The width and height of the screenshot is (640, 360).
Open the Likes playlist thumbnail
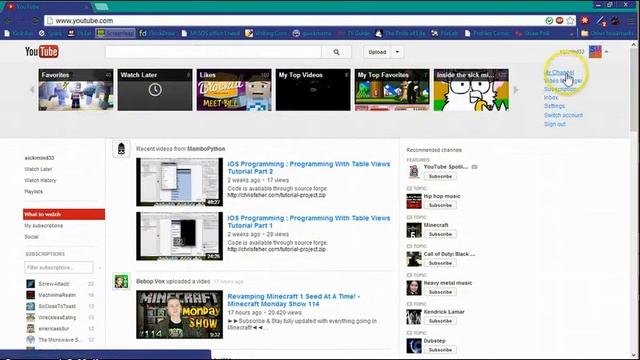(x=234, y=90)
